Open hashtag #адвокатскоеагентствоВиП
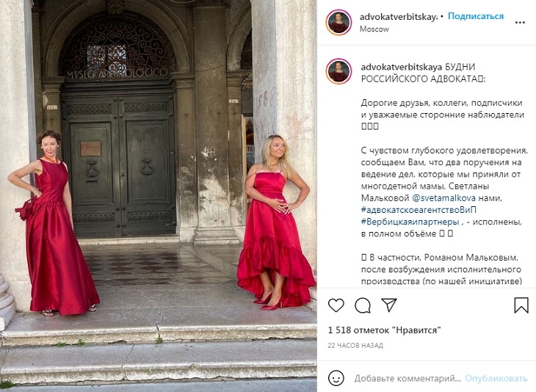This screenshot has height=392, width=536. pos(419,210)
